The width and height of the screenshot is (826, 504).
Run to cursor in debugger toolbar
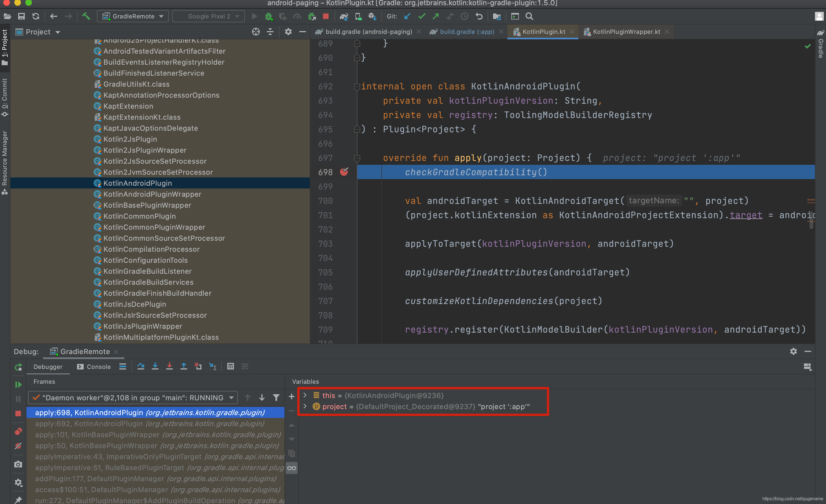pos(213,367)
